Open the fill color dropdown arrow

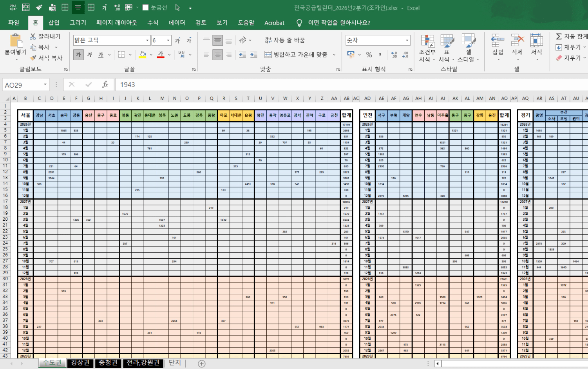point(151,55)
